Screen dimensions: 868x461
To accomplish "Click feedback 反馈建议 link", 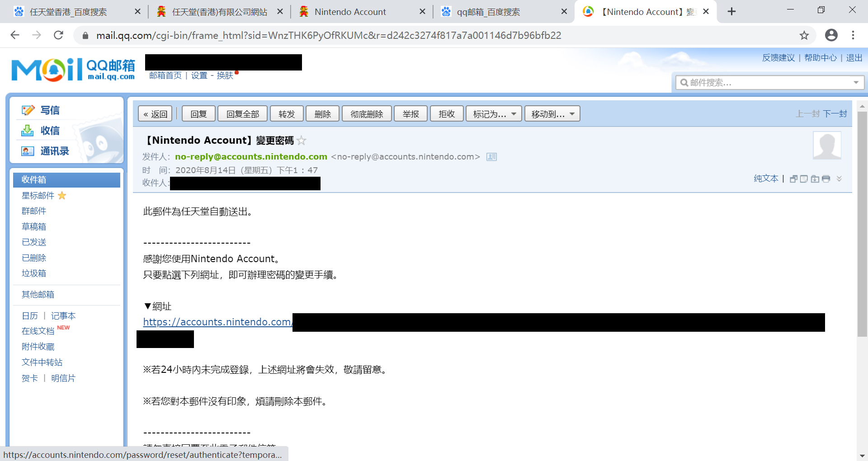I will [778, 58].
